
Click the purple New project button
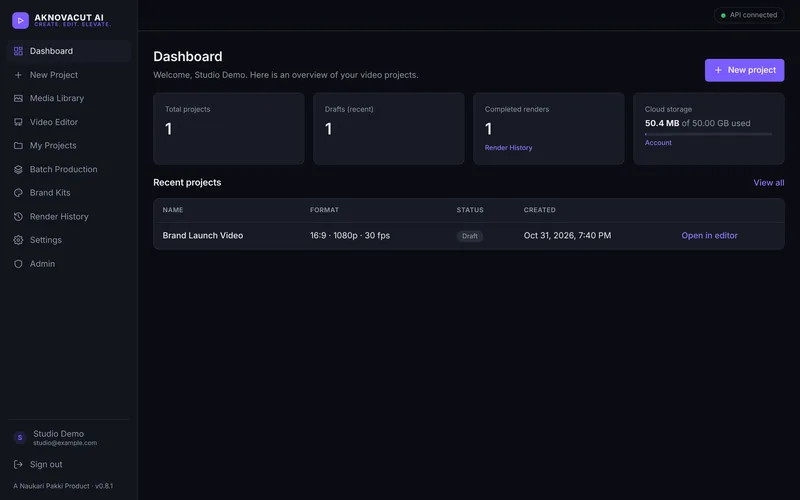[x=744, y=70]
